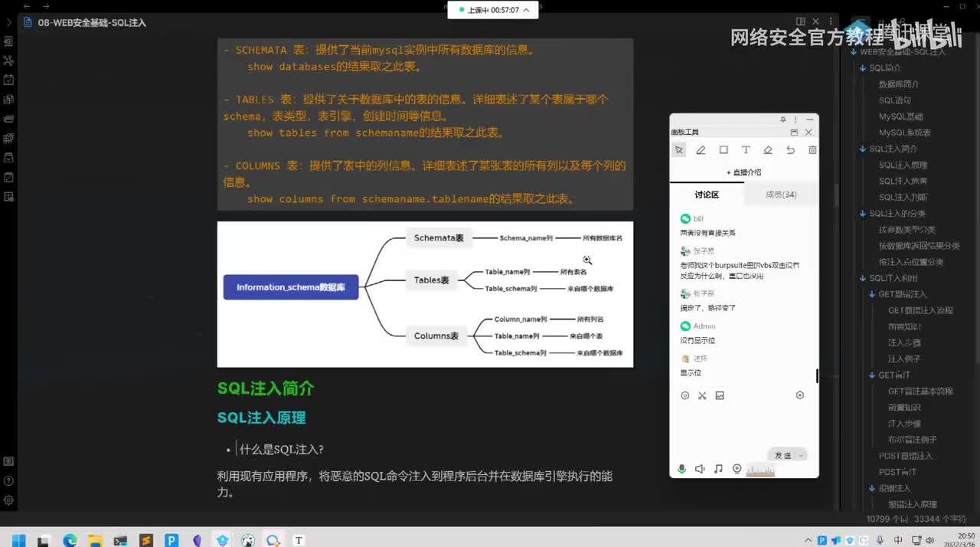The image size is (980, 547).
Task: Click the 直播介绍 add button
Action: (x=743, y=172)
